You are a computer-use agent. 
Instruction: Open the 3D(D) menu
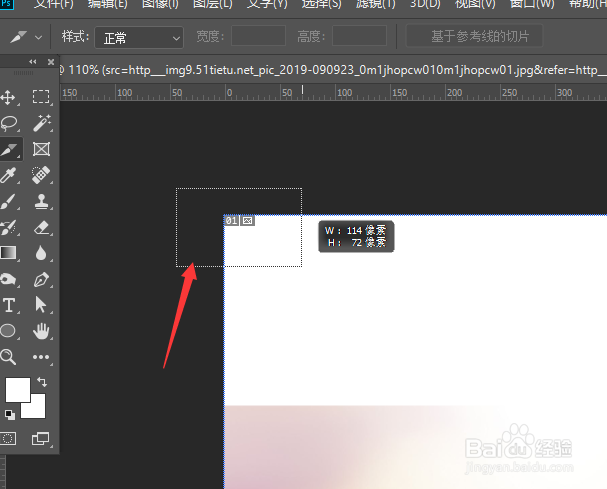point(425,5)
